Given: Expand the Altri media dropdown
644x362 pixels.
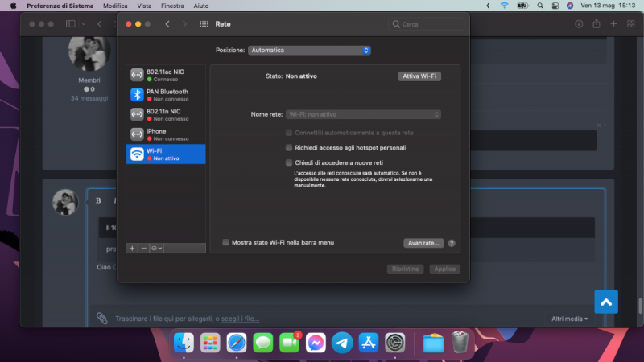Looking at the screenshot, I should tap(569, 319).
